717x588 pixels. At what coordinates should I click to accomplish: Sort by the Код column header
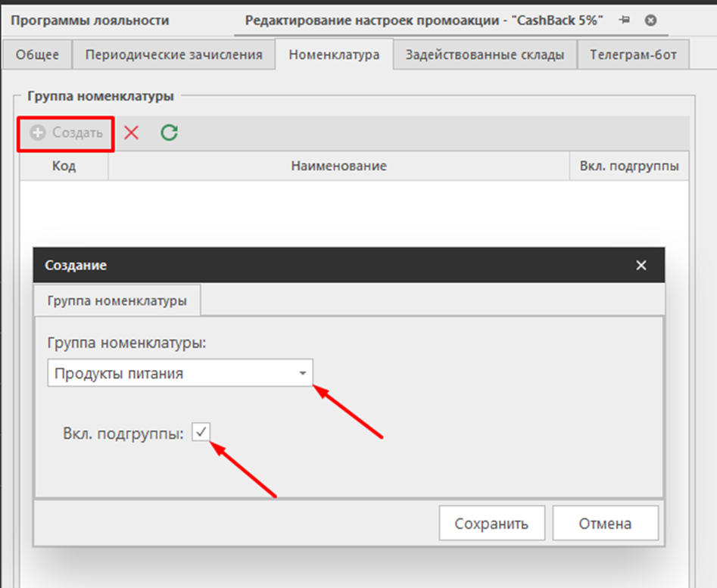point(64,166)
